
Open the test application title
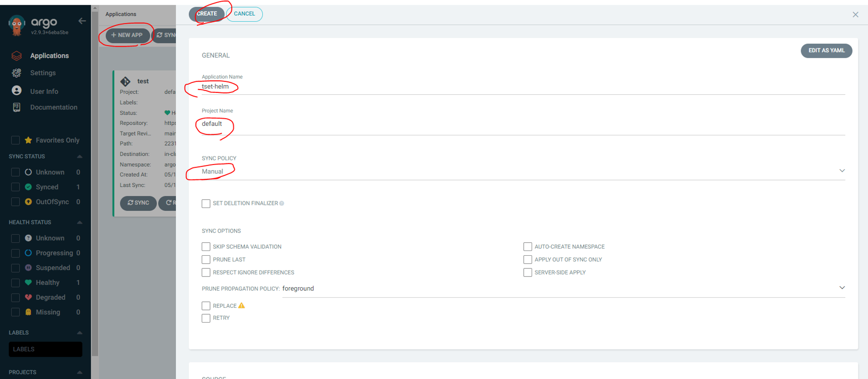(143, 81)
